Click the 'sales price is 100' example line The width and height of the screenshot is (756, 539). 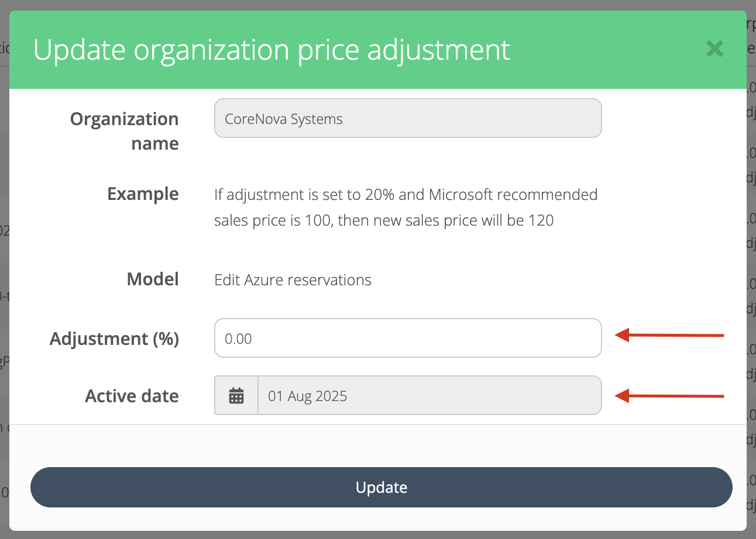[383, 221]
